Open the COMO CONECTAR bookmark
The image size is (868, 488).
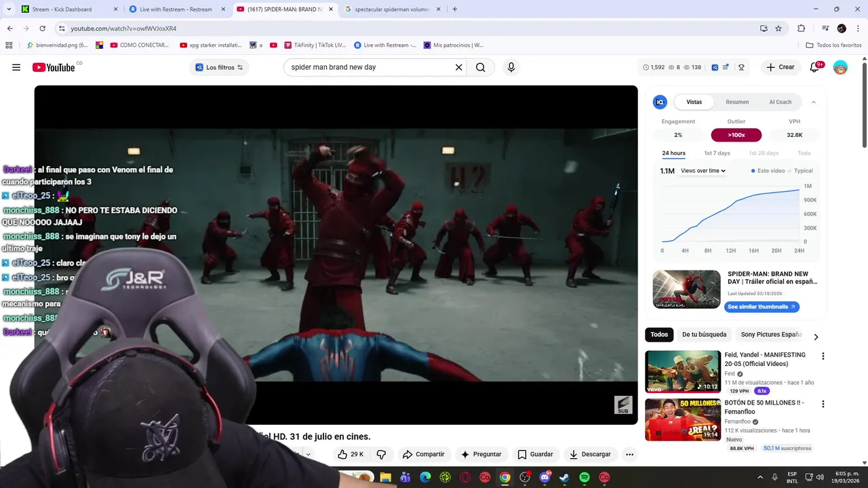[x=139, y=45]
